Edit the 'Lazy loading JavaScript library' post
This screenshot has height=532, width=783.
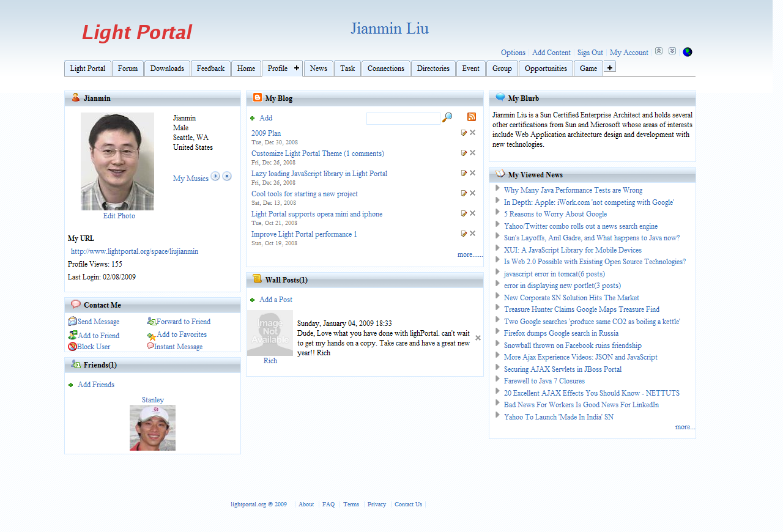[x=464, y=173]
